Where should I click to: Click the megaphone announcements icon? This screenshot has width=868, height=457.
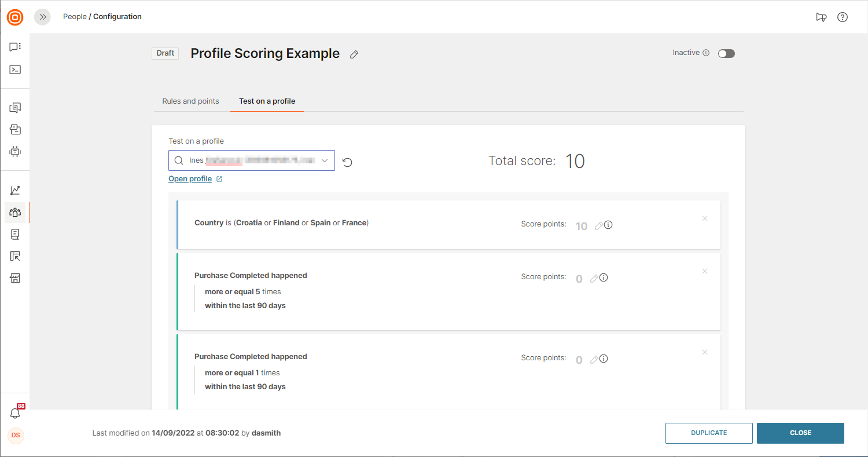(821, 17)
